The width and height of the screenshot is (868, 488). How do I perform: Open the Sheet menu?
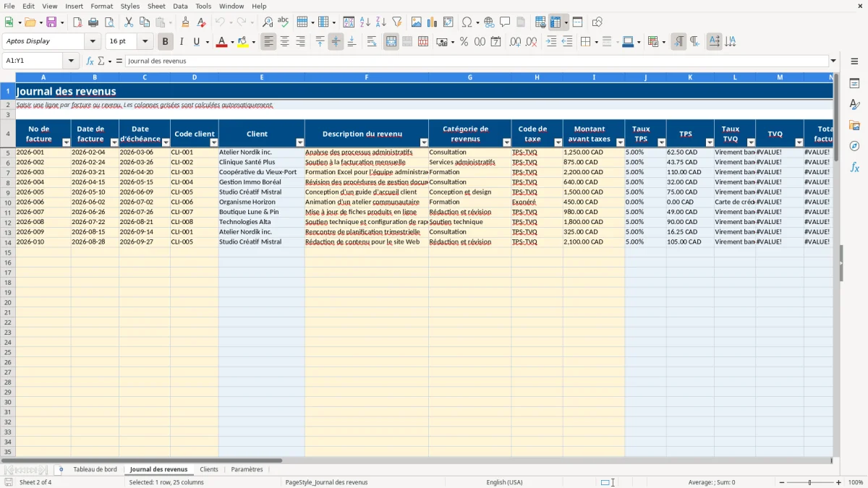pyautogui.click(x=156, y=6)
